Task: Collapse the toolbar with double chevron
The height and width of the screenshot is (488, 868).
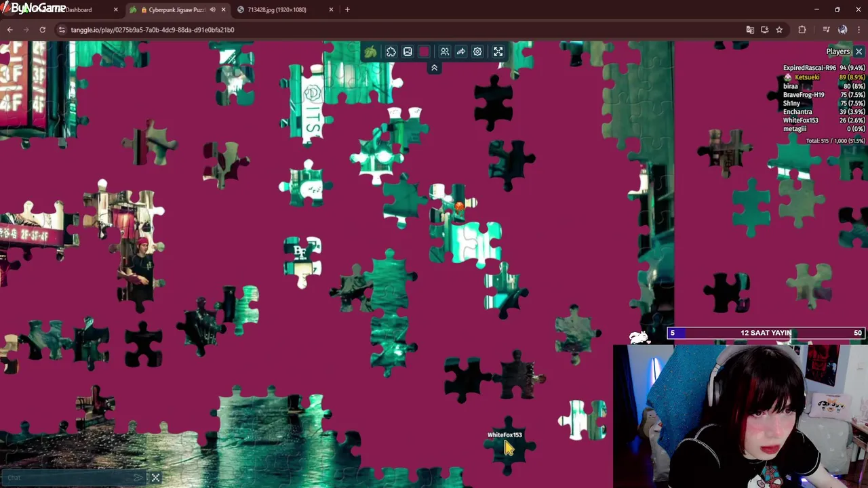Action: [x=434, y=68]
